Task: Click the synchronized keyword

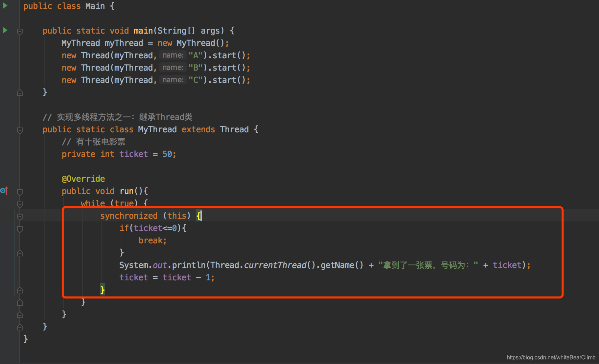Action: coord(129,216)
